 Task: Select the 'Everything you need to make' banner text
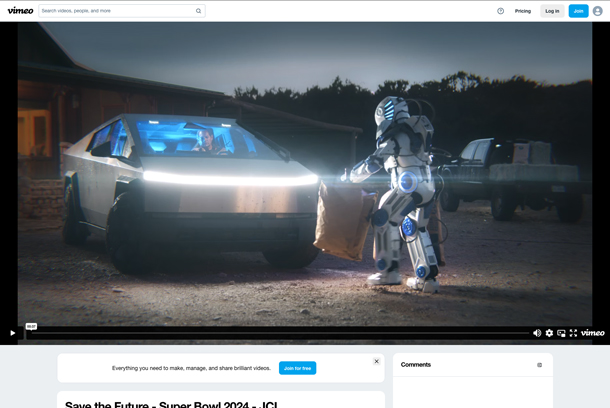[x=191, y=368]
